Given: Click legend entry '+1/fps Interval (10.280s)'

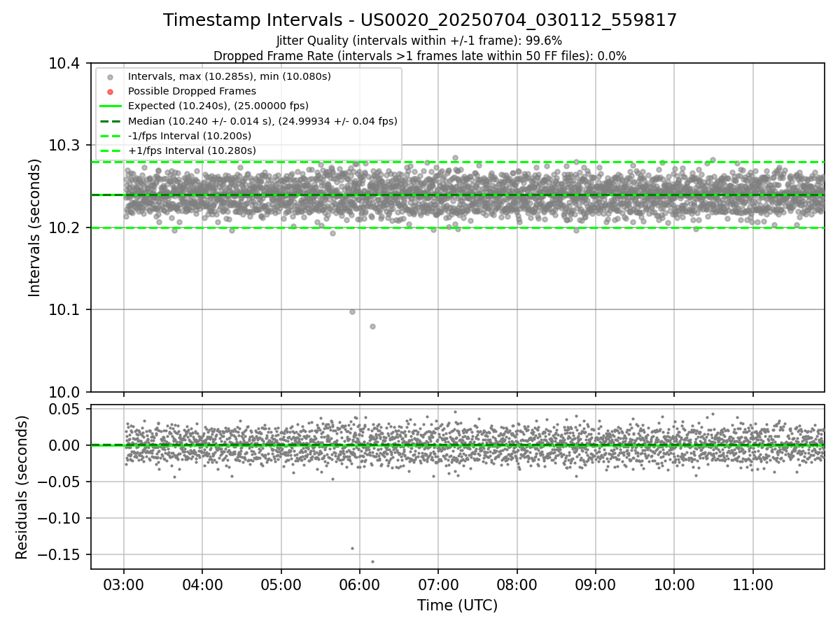Looking at the screenshot, I should tap(192, 150).
